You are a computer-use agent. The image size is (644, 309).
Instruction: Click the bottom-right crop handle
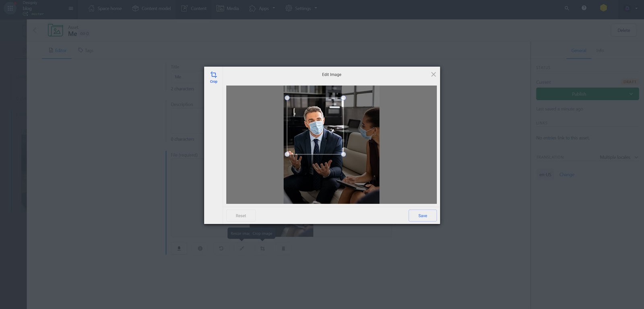(x=343, y=154)
